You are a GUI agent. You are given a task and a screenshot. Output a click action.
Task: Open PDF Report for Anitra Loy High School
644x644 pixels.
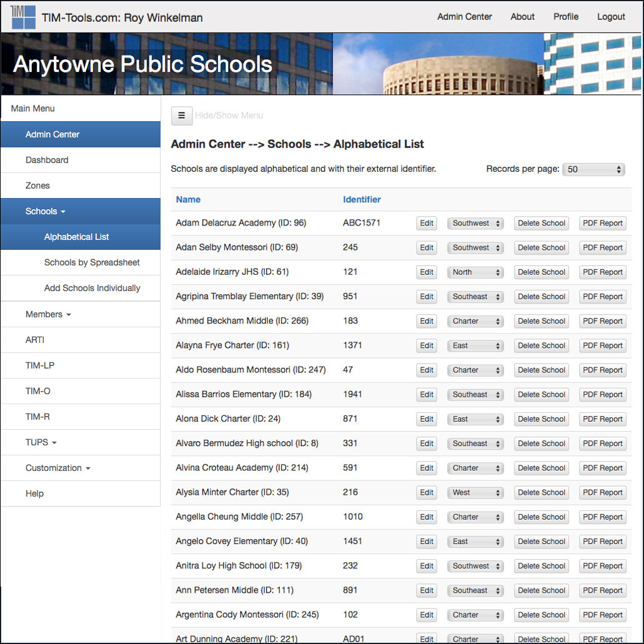click(603, 566)
